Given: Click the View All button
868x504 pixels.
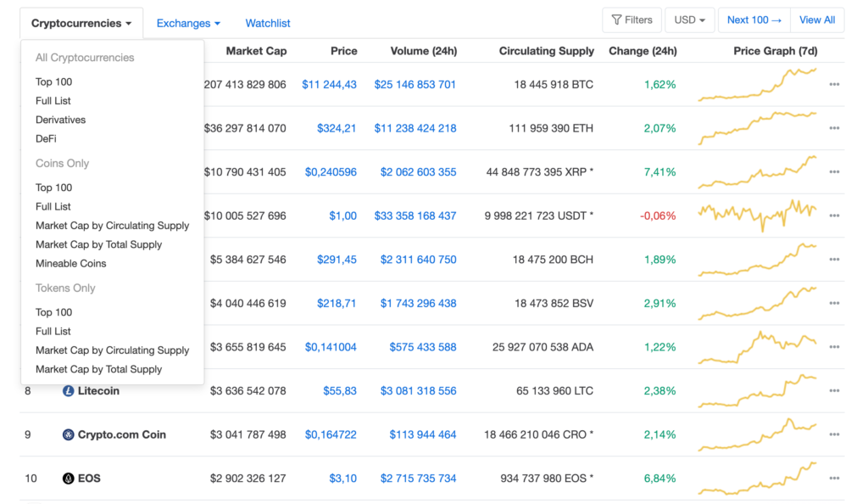Looking at the screenshot, I should [817, 20].
